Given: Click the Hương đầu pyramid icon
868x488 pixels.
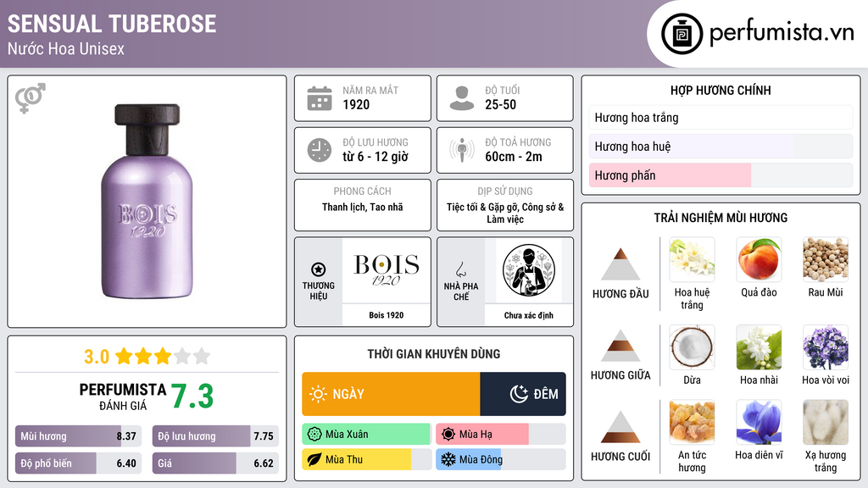Looking at the screenshot, I should tap(620, 264).
